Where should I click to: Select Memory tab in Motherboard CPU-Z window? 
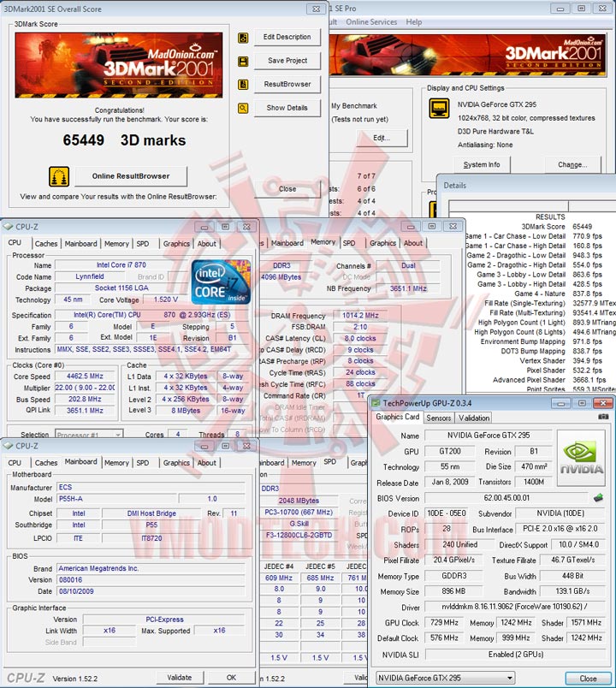point(116,463)
